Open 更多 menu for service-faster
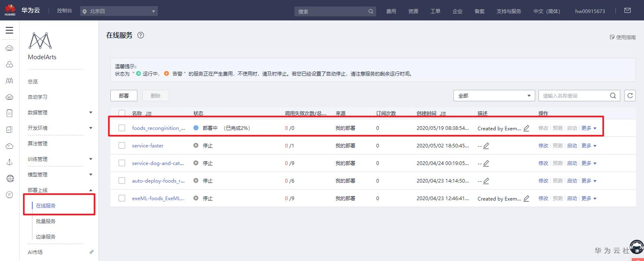This screenshot has height=261, width=644. coord(589,145)
